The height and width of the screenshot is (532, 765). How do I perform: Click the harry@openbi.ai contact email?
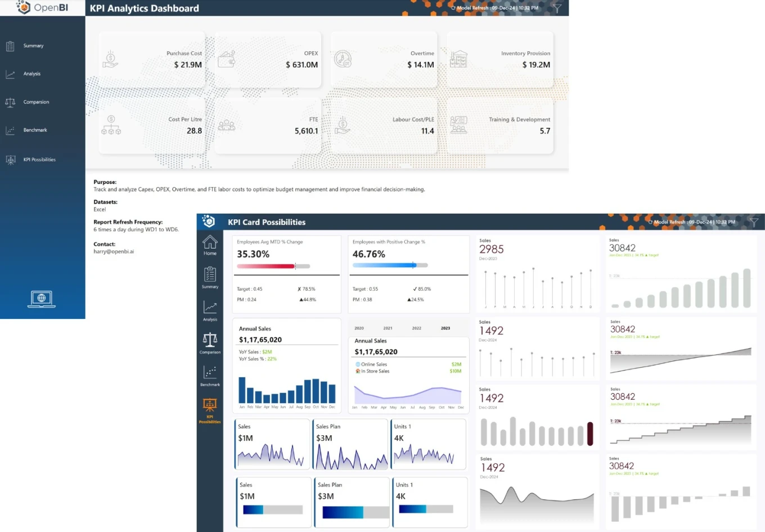(114, 251)
